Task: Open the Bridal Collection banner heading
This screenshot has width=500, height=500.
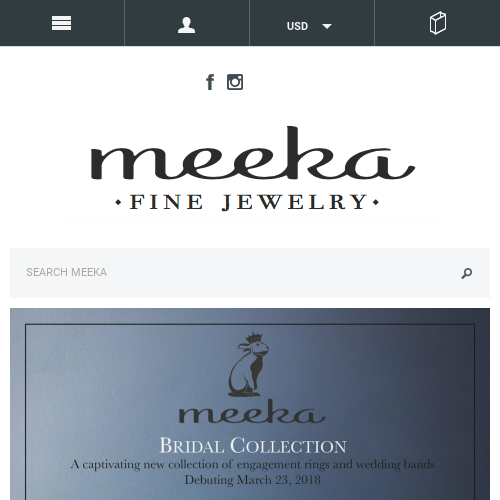Action: pos(253,445)
